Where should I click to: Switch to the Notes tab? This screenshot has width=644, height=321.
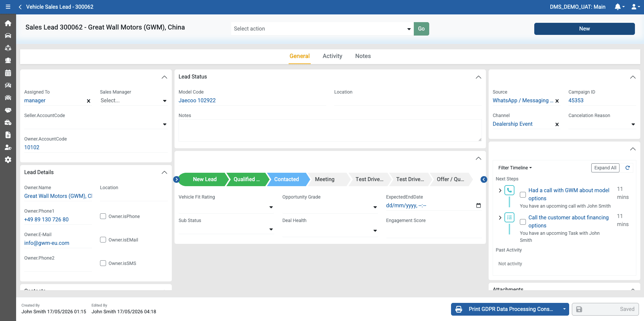(x=363, y=56)
